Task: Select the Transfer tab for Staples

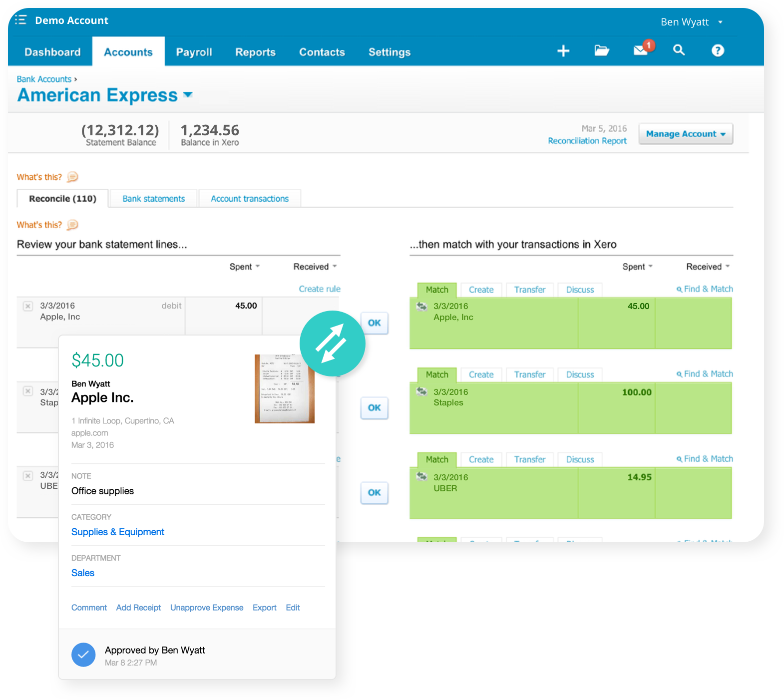Action: [530, 374]
